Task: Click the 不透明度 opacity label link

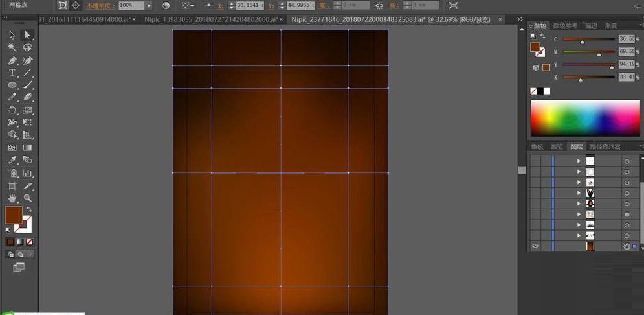Action: coord(100,5)
